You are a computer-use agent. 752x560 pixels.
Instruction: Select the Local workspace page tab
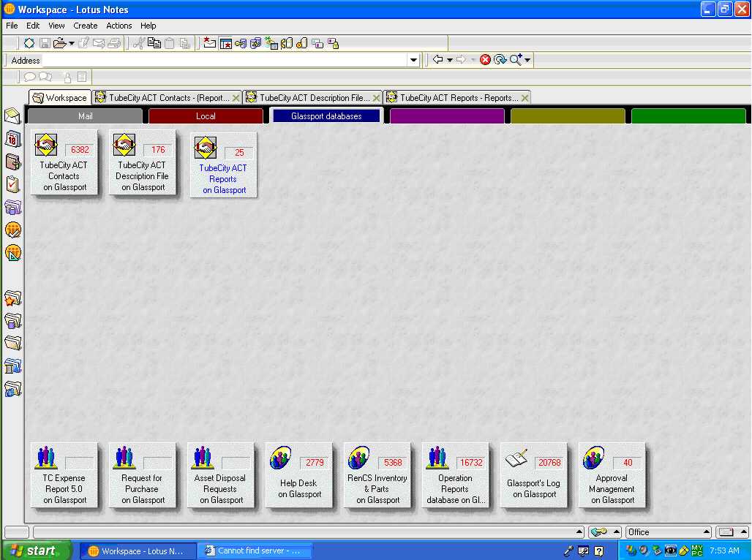(x=206, y=116)
